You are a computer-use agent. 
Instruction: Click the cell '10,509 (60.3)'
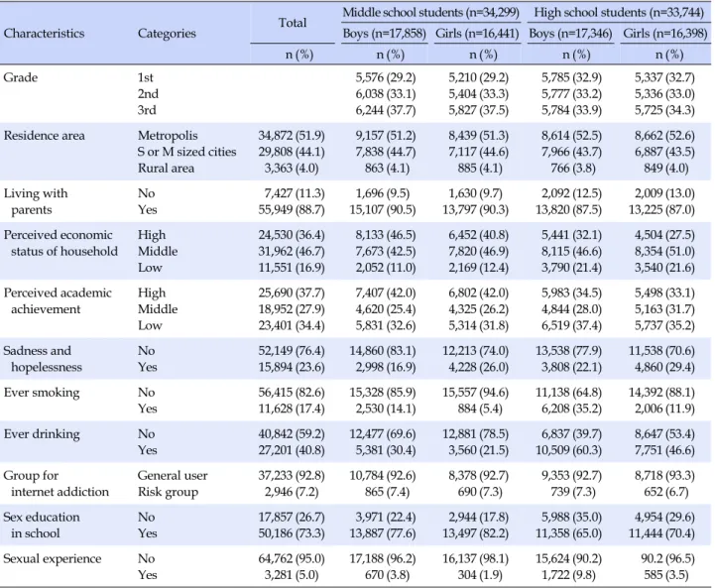pyautogui.click(x=568, y=450)
